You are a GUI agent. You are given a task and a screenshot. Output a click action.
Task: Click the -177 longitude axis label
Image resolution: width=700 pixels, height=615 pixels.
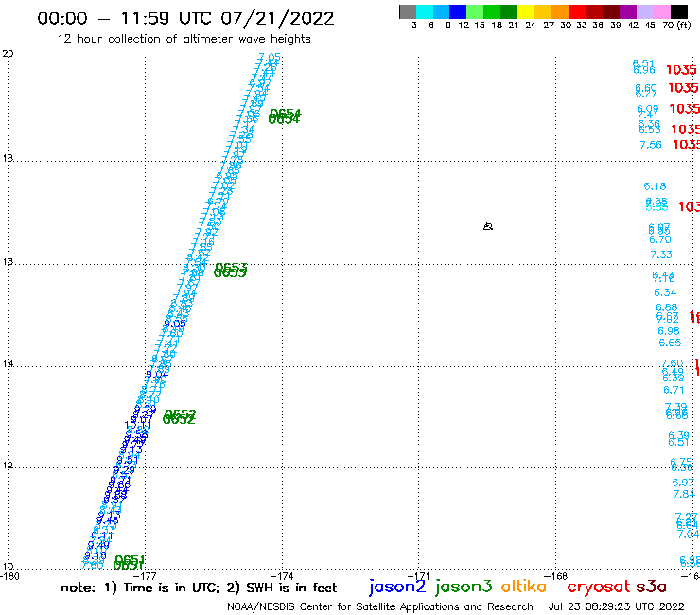(x=145, y=576)
